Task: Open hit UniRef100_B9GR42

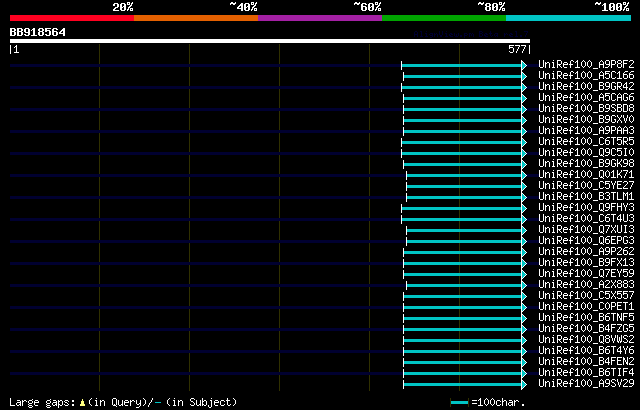Action: (586, 86)
